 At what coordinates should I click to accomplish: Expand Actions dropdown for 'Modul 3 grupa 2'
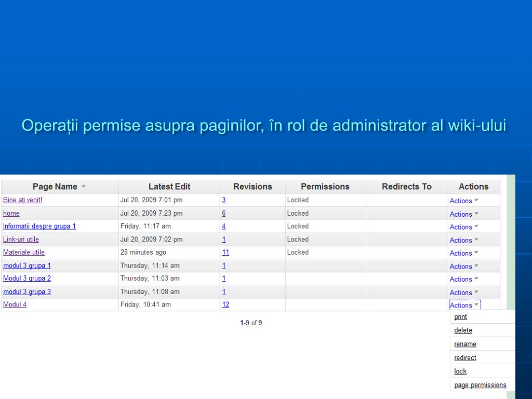tap(464, 280)
